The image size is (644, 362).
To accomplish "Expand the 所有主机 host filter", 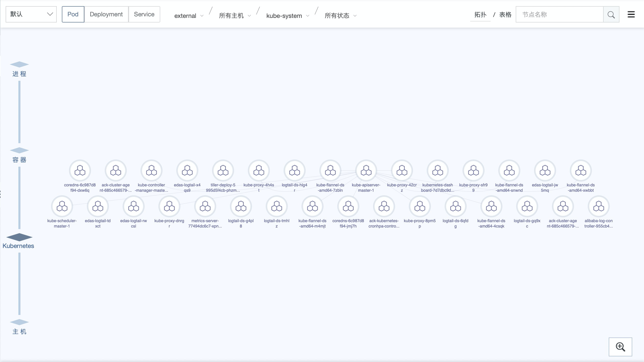I will [235, 16].
